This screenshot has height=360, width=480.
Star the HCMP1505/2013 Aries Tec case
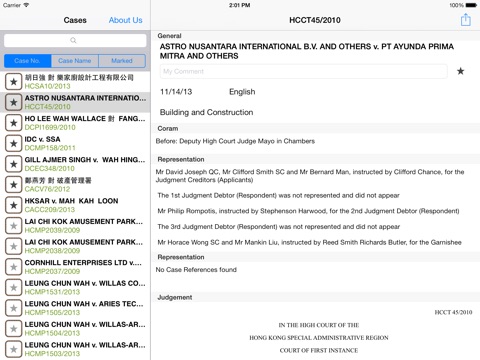(x=13, y=308)
